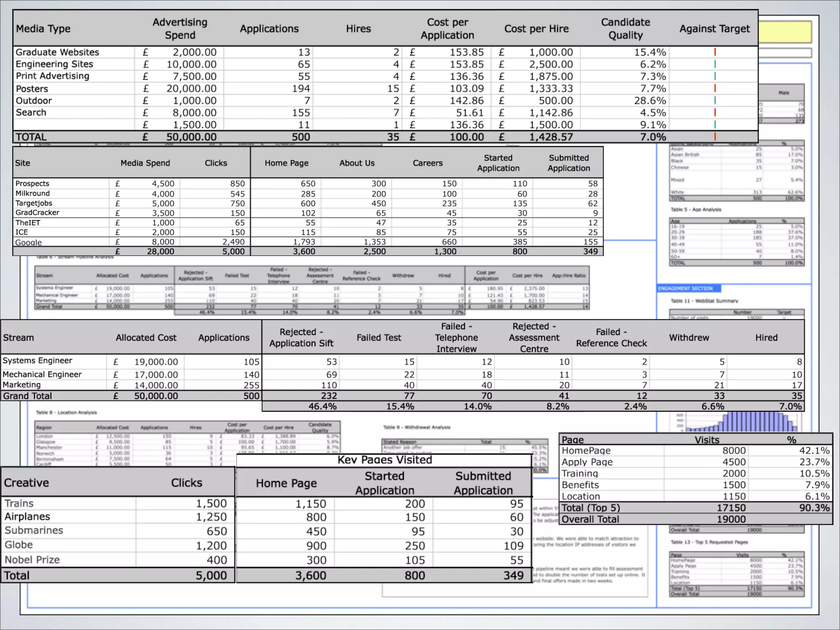The width and height of the screenshot is (840, 630).
Task: Select the Nobel Prize creative row
Action: point(32,560)
